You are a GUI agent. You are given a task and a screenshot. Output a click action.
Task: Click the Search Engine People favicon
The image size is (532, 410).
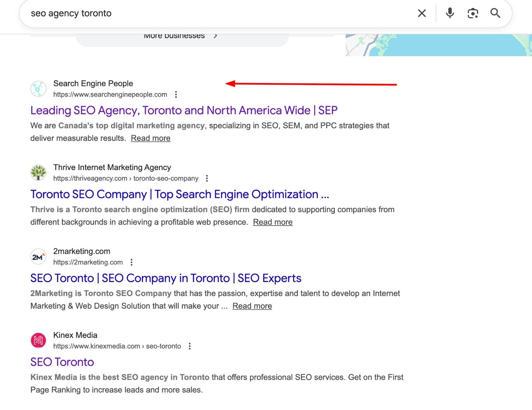[x=39, y=89]
